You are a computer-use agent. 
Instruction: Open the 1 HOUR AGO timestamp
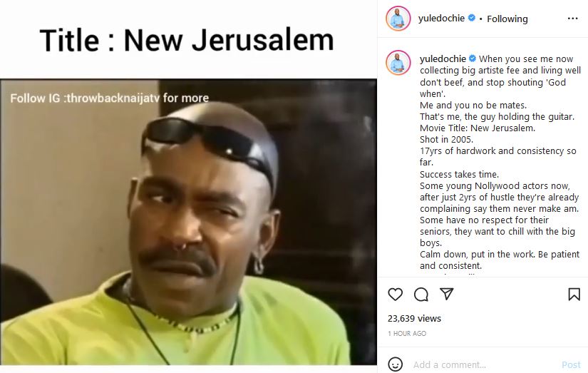[x=407, y=333]
